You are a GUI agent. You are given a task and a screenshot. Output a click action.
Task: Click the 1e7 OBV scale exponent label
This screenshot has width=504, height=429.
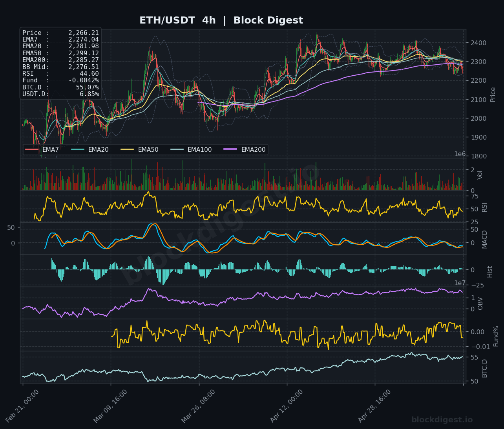[460, 283]
